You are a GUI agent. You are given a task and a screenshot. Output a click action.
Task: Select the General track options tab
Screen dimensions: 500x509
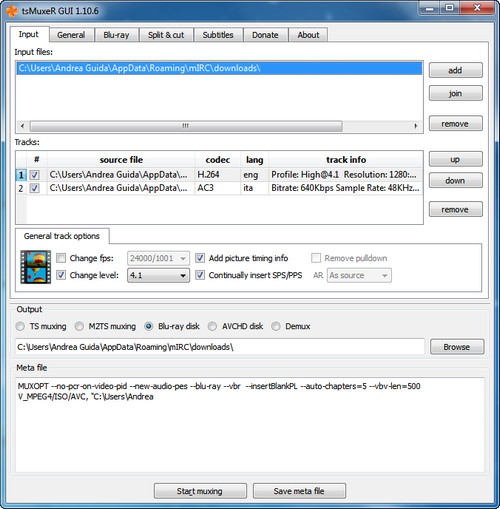[x=62, y=236]
